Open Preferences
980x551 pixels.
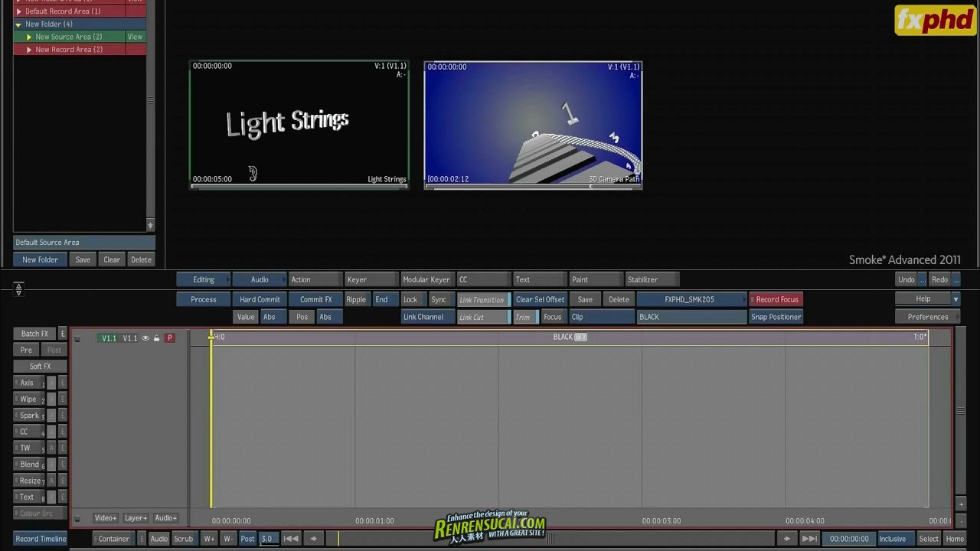tap(927, 317)
